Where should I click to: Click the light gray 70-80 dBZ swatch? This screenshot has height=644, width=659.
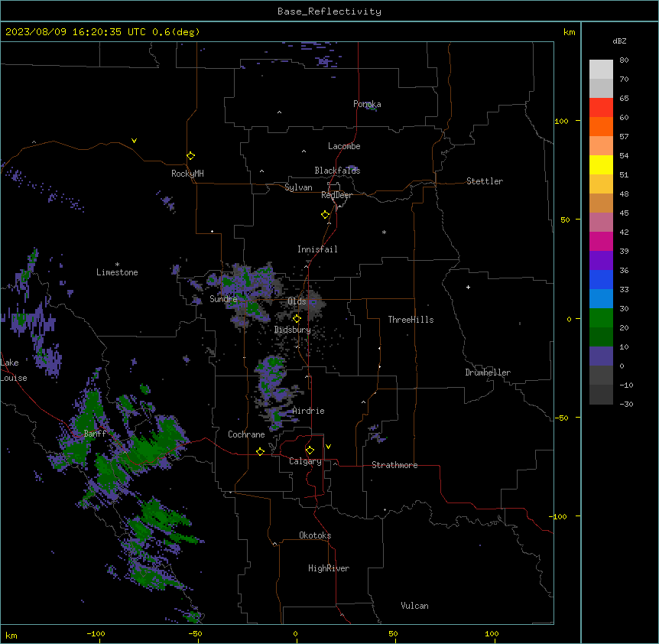(x=601, y=70)
